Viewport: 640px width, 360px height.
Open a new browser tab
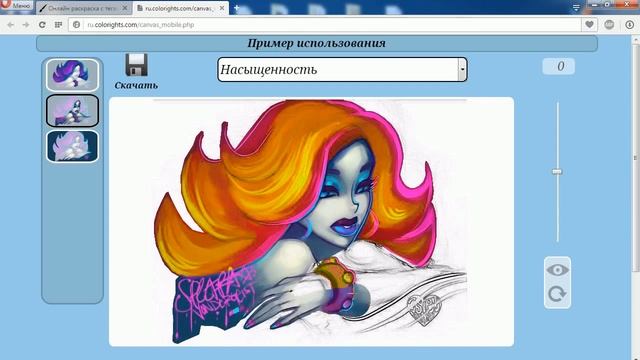point(236,8)
